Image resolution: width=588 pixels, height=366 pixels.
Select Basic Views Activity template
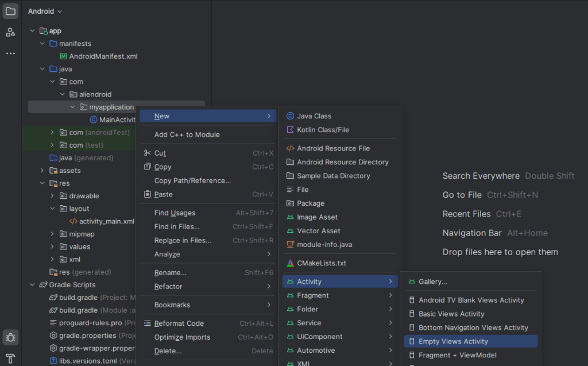pos(471,314)
